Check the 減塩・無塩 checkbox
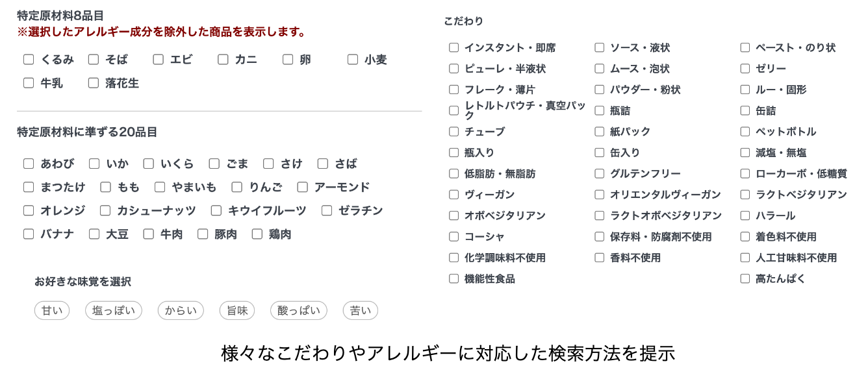Viewport: 868px width, 379px height. 745,153
